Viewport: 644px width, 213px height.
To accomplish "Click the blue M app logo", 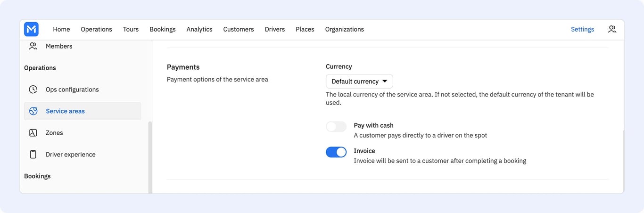I will tap(31, 29).
